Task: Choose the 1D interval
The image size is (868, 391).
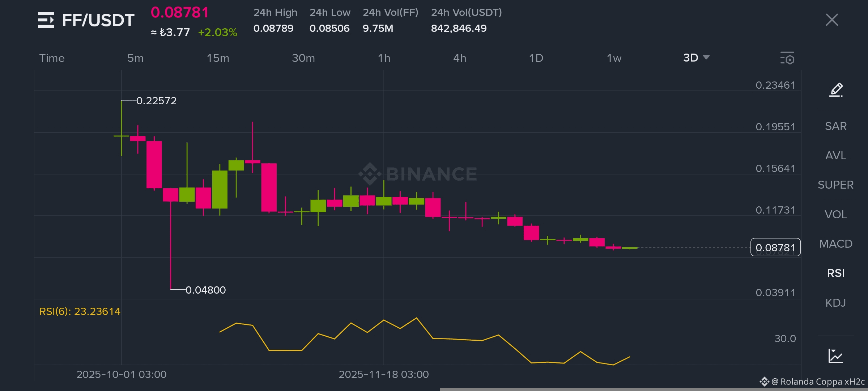Action: (x=536, y=58)
